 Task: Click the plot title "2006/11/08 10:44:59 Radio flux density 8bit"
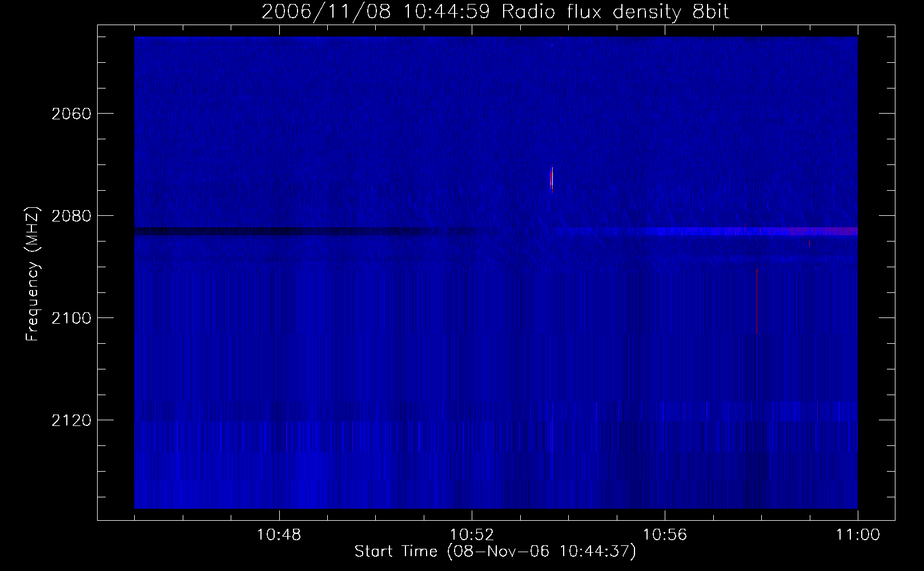(x=495, y=11)
